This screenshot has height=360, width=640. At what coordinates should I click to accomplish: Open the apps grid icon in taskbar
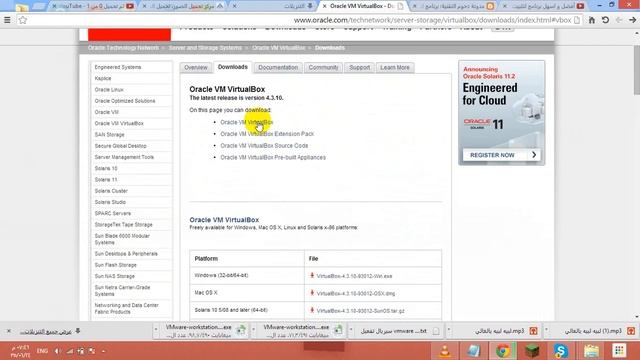tap(619, 350)
